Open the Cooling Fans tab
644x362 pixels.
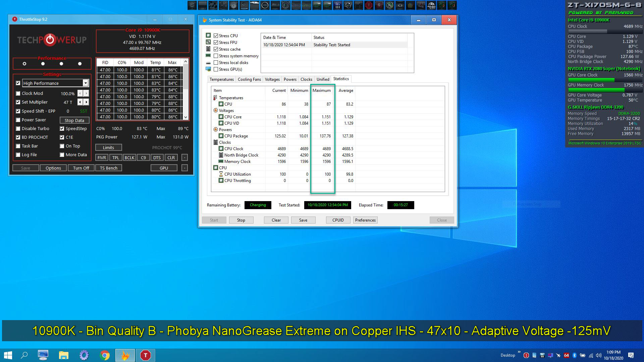pyautogui.click(x=249, y=79)
